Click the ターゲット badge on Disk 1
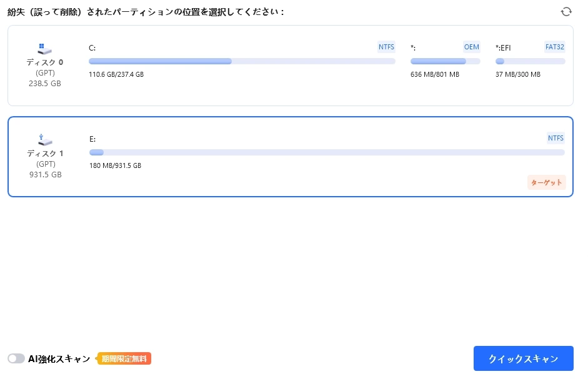Screen dimensions: 588x379 coord(546,182)
